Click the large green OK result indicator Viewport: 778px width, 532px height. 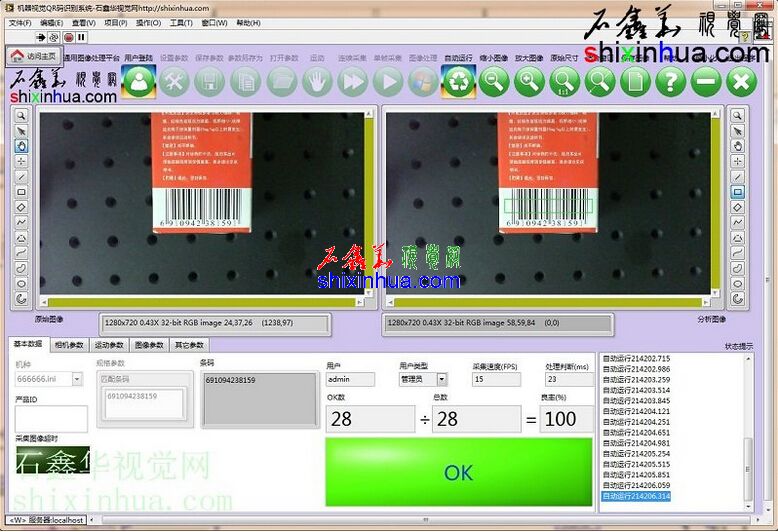tap(459, 472)
